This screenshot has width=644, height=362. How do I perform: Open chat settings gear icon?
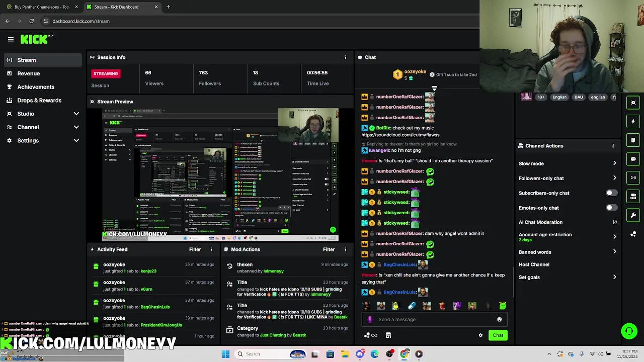tap(480, 335)
